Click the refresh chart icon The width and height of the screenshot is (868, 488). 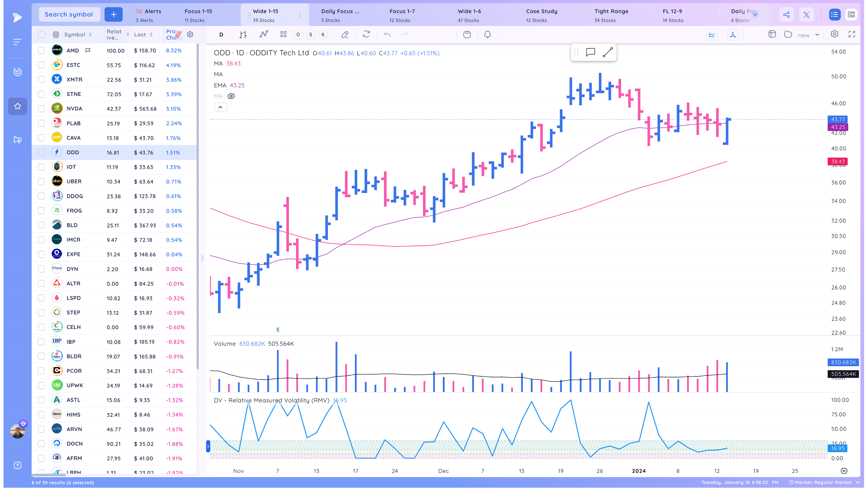pos(366,34)
